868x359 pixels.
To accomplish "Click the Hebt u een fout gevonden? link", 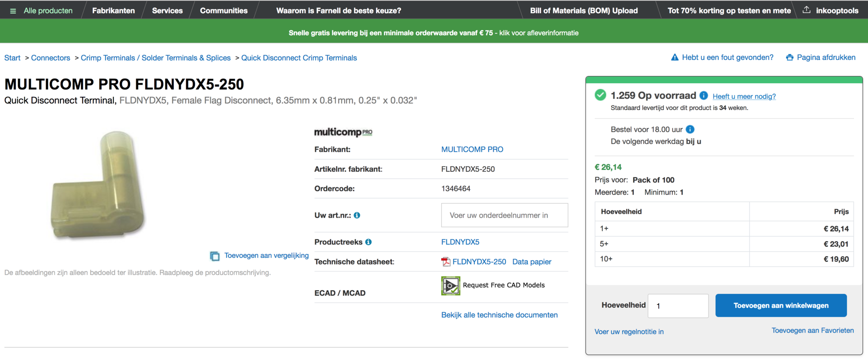I will (728, 57).
